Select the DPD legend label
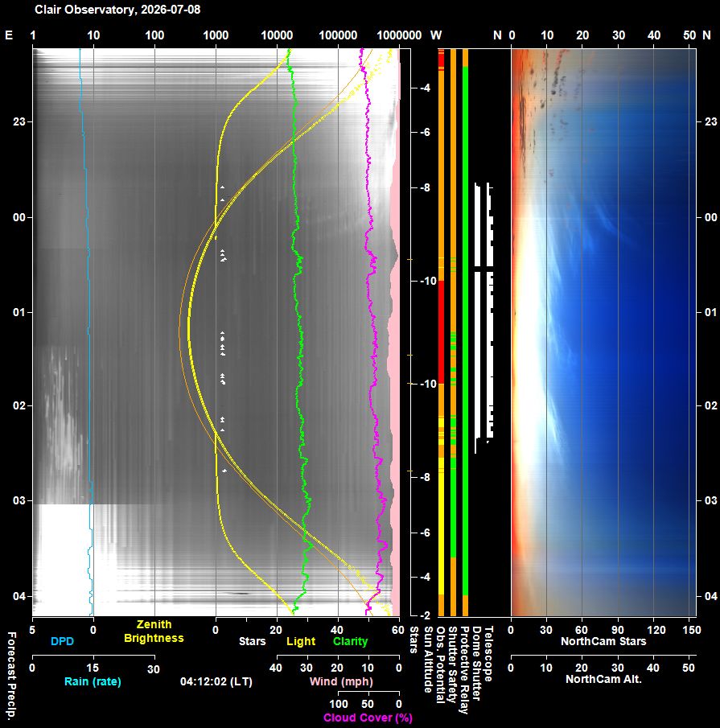720x728 pixels. 62,641
